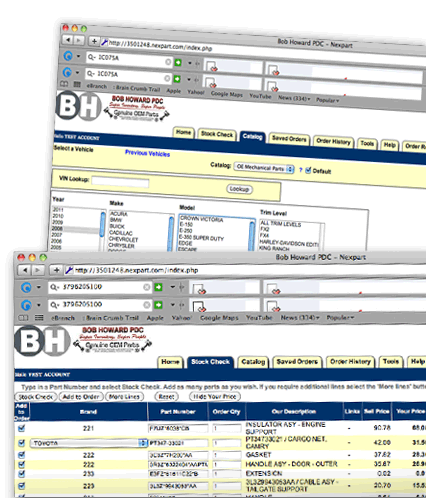Click the question mark help link beside Catalog dropdown
The image size is (426, 498).
[x=300, y=170]
